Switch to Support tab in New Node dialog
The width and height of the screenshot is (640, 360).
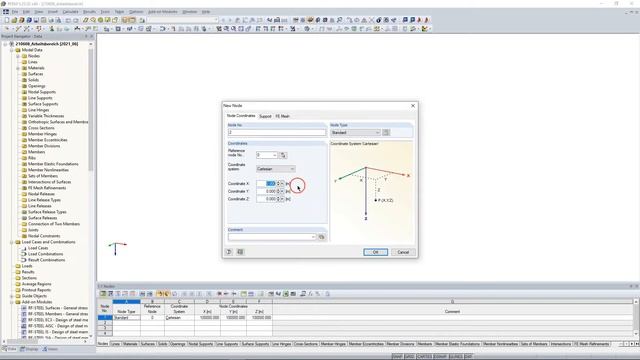[x=265, y=116]
